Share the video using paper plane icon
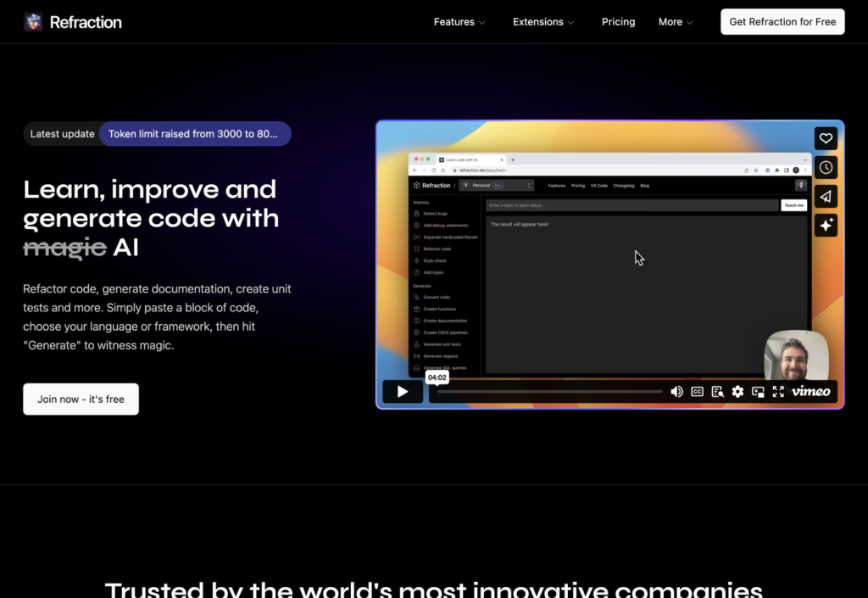The image size is (868, 598). (826, 196)
